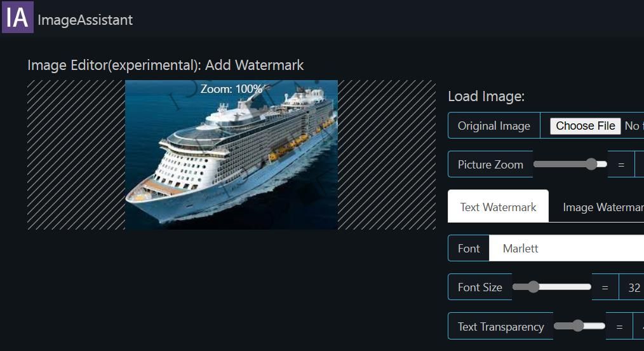Click the IA logo icon

[17, 17]
